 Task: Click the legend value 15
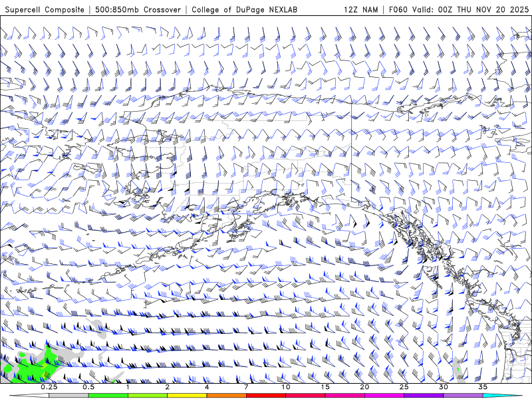coord(325,387)
